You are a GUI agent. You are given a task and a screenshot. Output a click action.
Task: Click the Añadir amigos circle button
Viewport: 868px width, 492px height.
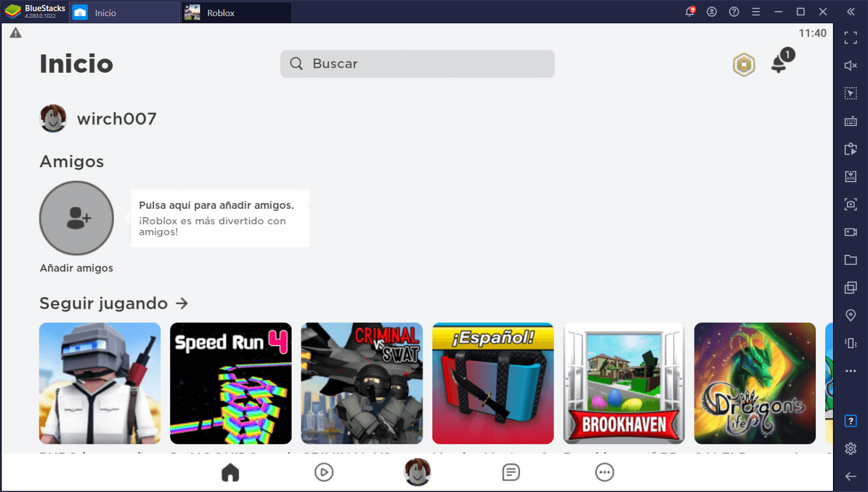(77, 218)
